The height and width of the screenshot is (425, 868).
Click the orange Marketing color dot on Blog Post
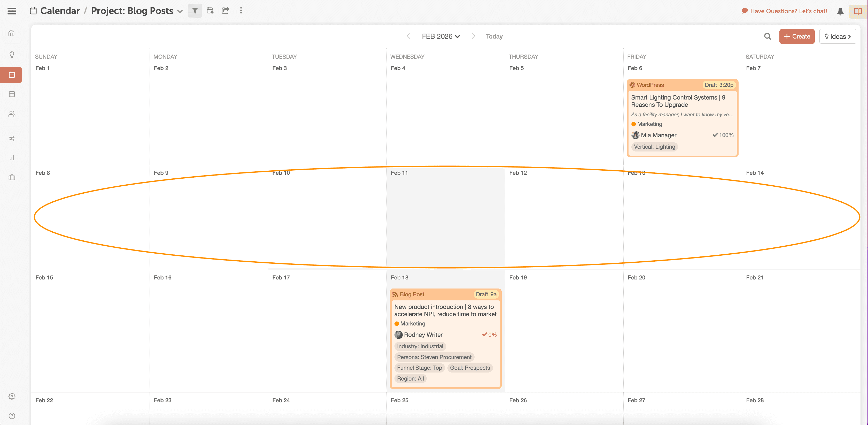coord(397,324)
